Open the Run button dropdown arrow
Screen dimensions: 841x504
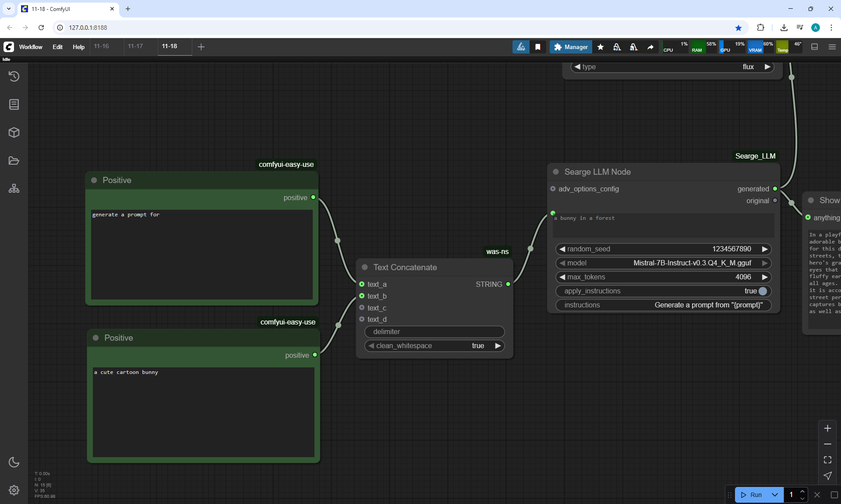[x=774, y=495]
